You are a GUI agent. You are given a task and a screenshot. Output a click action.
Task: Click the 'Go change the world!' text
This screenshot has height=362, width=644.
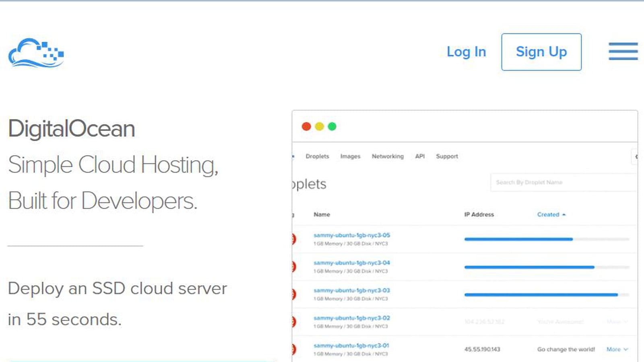[x=566, y=349]
